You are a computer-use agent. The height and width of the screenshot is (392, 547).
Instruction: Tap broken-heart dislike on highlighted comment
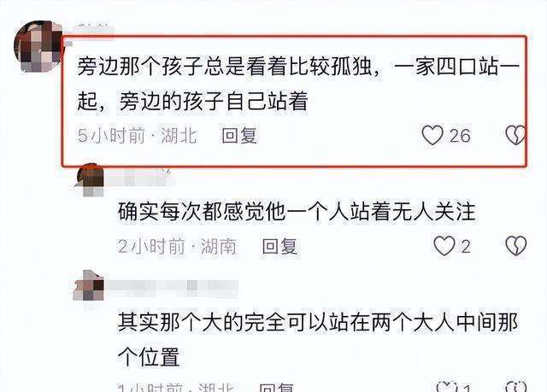click(x=515, y=135)
